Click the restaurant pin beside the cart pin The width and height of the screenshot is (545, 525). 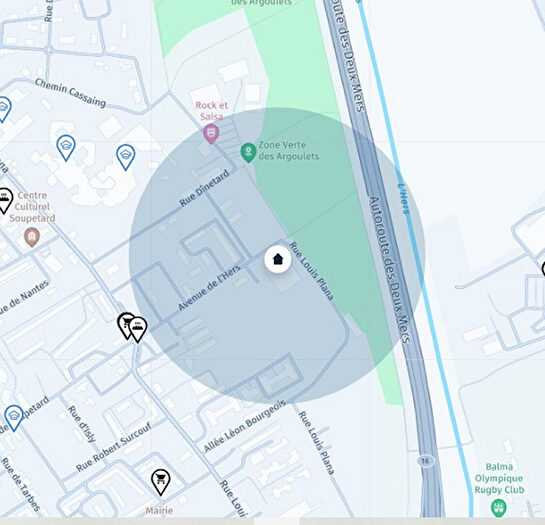coord(138,329)
